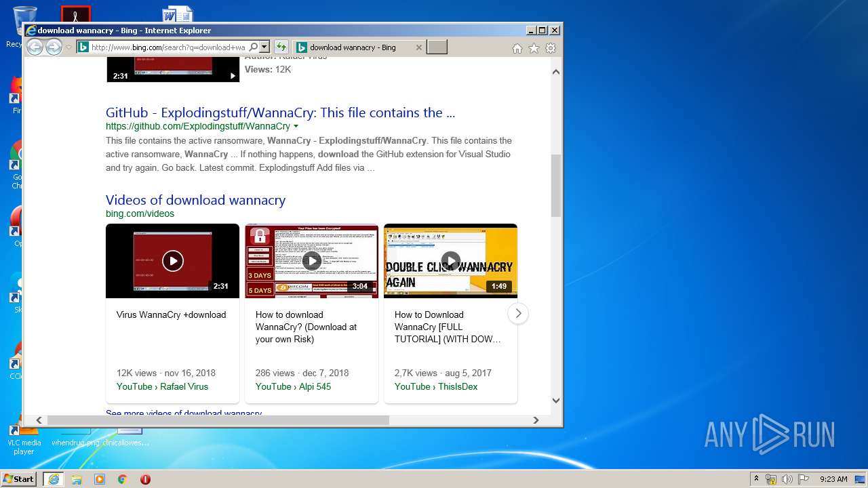Select the Google Chrome desktop shortcut
868x488 pixels.
(15, 166)
